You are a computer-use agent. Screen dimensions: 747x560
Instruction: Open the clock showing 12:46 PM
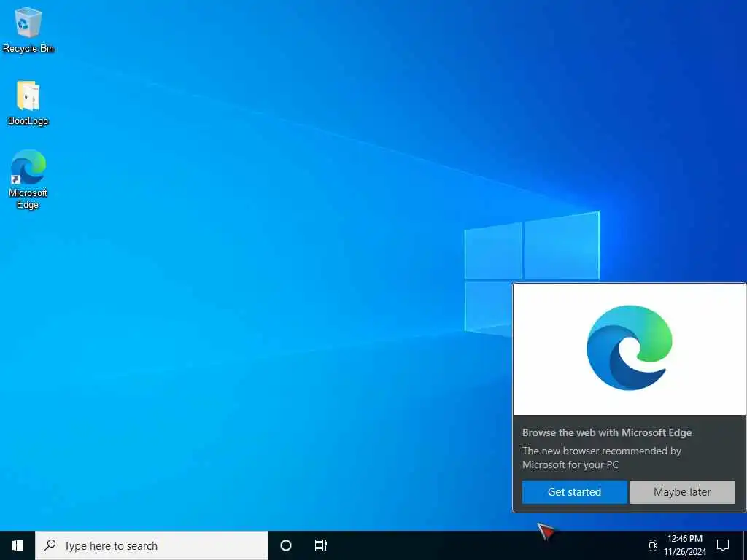tap(685, 545)
